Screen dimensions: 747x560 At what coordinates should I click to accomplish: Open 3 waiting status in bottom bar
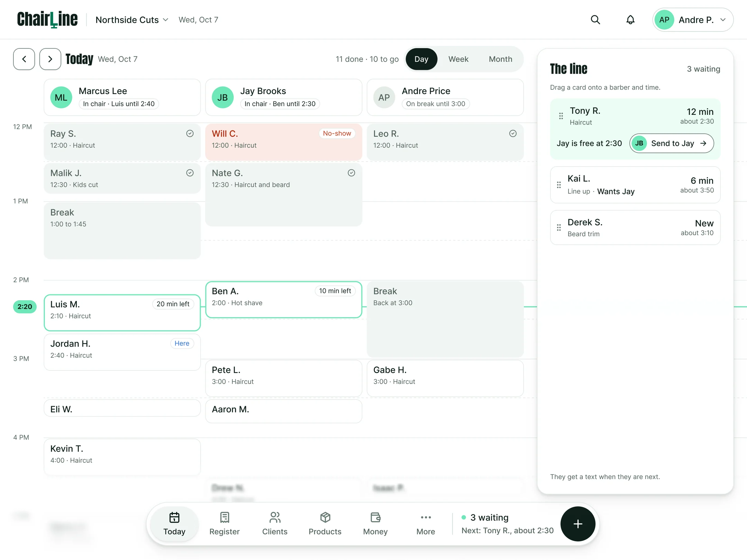pyautogui.click(x=507, y=524)
